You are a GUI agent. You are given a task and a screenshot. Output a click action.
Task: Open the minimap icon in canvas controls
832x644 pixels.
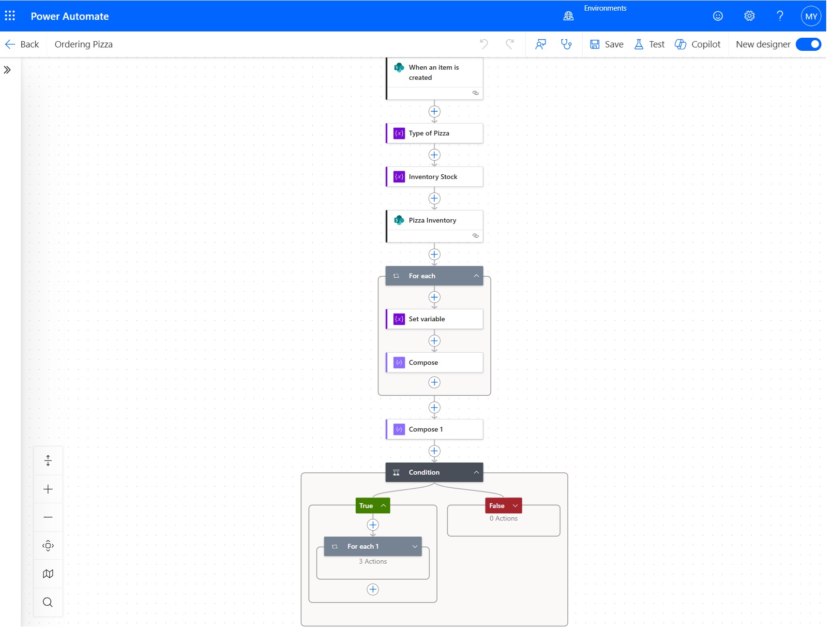[48, 574]
